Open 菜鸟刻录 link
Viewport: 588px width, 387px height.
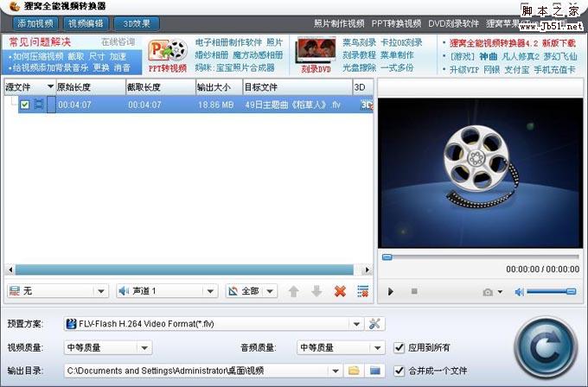pos(359,42)
